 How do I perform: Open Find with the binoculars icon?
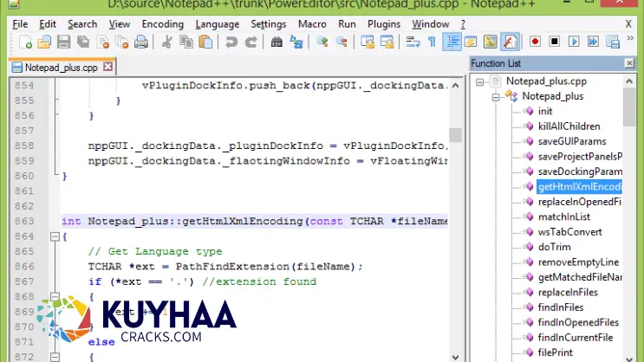(276, 42)
